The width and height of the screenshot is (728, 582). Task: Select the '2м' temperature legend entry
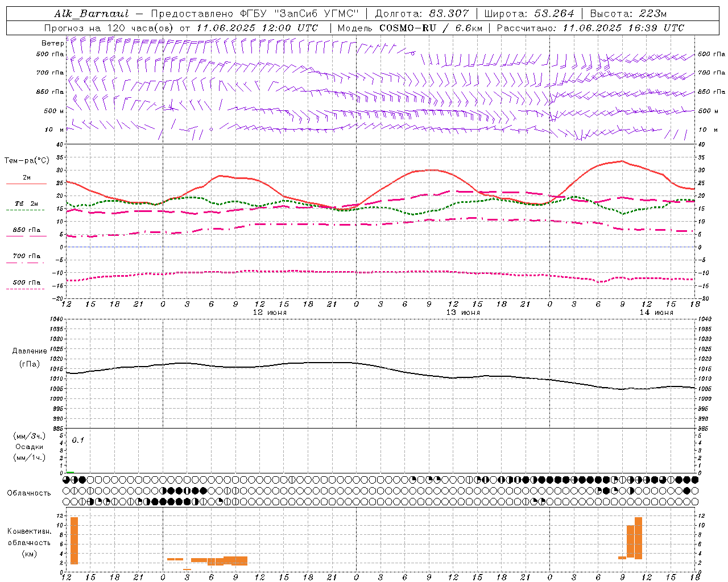[26, 178]
